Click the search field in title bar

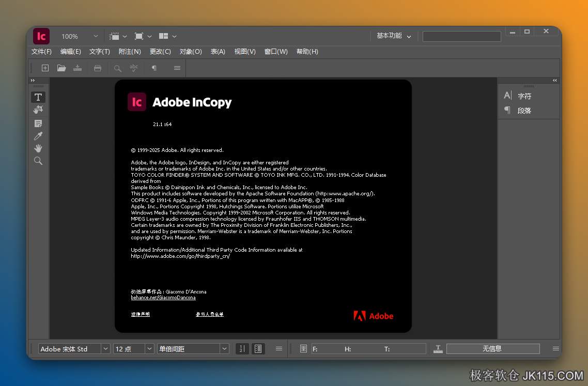pos(461,36)
